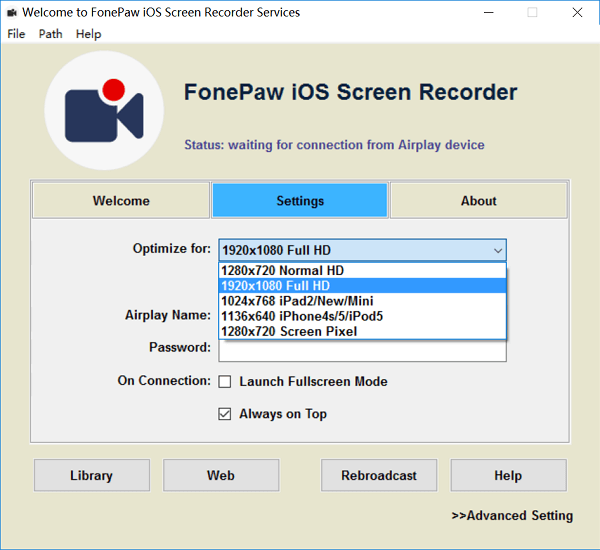Switch to the About tab
Image resolution: width=600 pixels, height=550 pixels.
[478, 201]
